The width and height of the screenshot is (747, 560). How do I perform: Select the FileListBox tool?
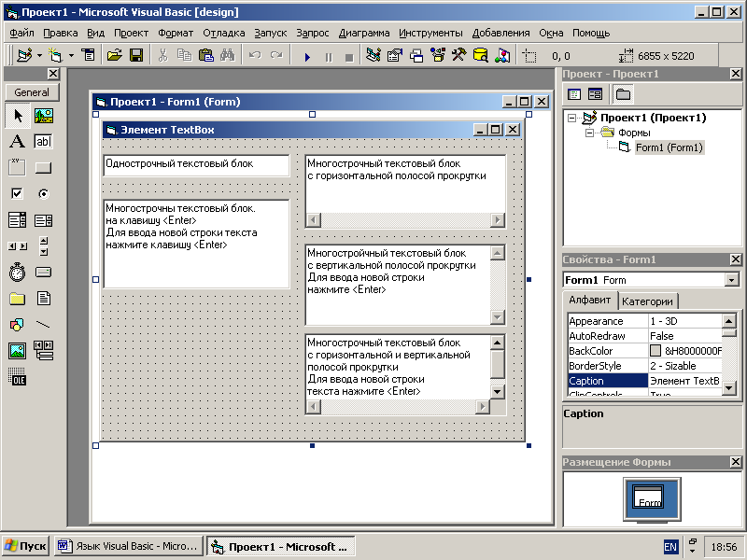43,299
